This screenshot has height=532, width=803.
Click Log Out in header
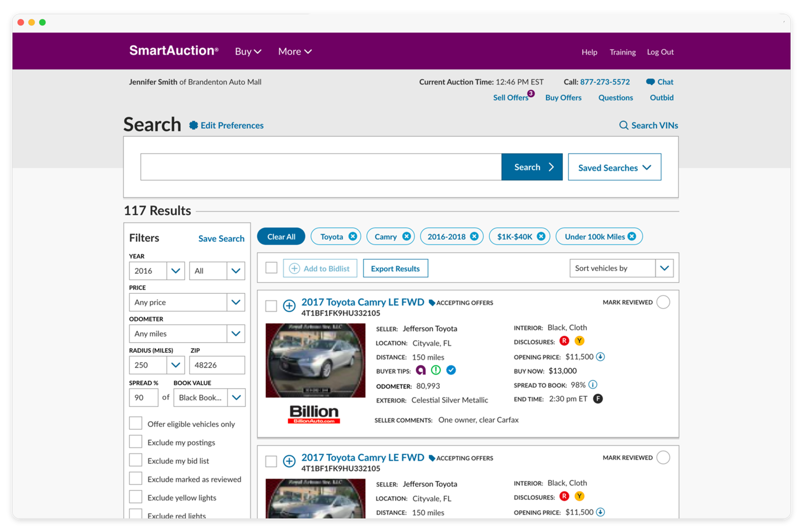(660, 52)
